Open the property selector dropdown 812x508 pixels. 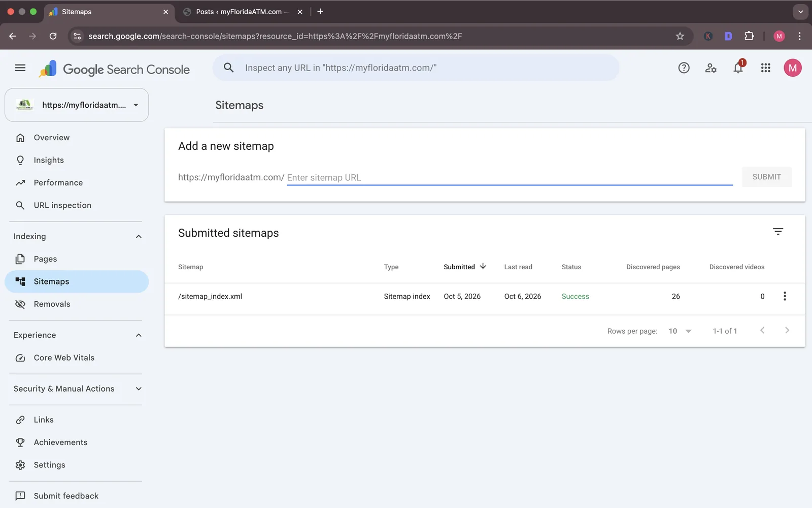(x=77, y=105)
